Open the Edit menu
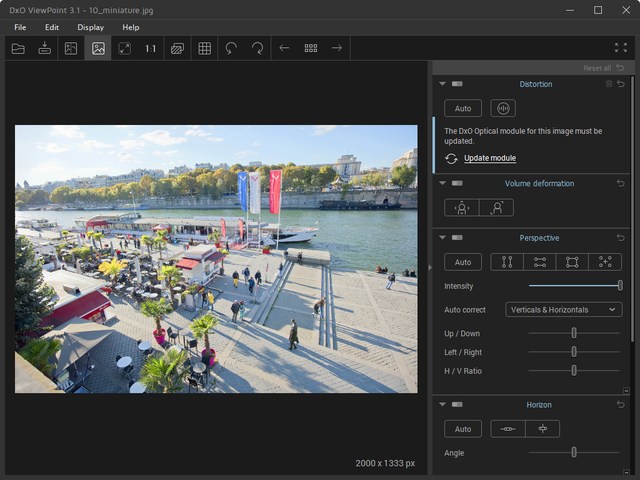 (52, 27)
